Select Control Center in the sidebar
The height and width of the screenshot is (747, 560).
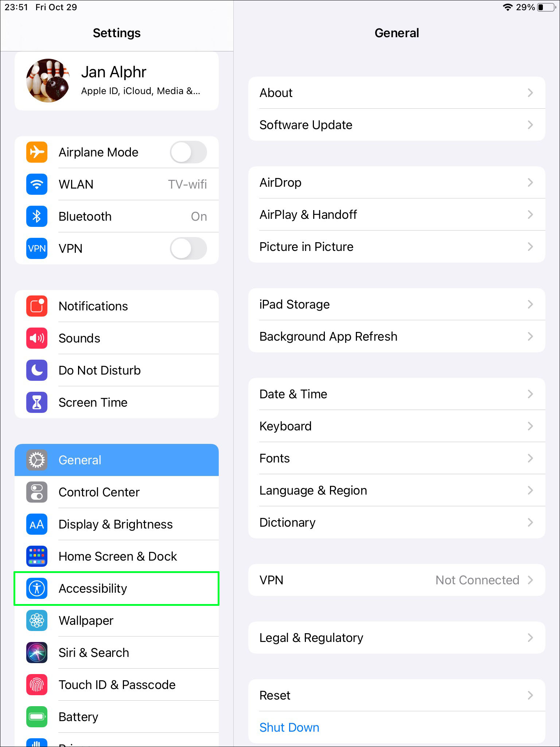pyautogui.click(x=117, y=492)
